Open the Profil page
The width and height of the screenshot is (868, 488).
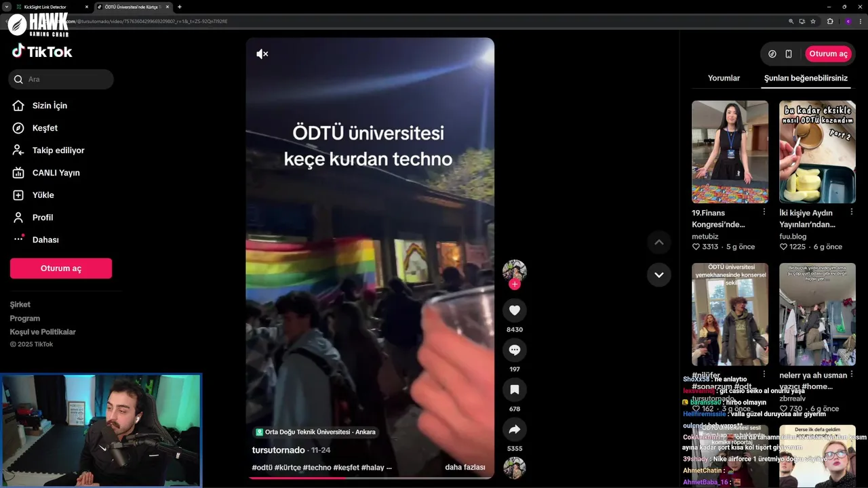pos(42,218)
